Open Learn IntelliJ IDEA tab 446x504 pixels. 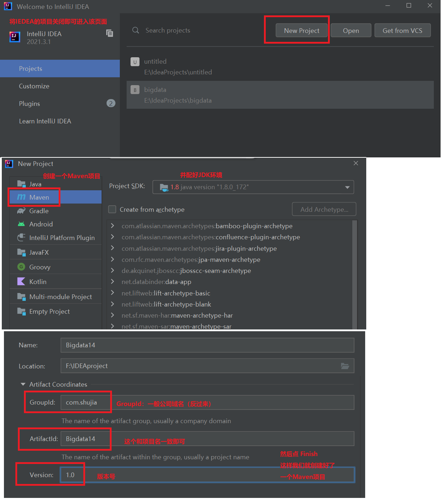(60, 121)
